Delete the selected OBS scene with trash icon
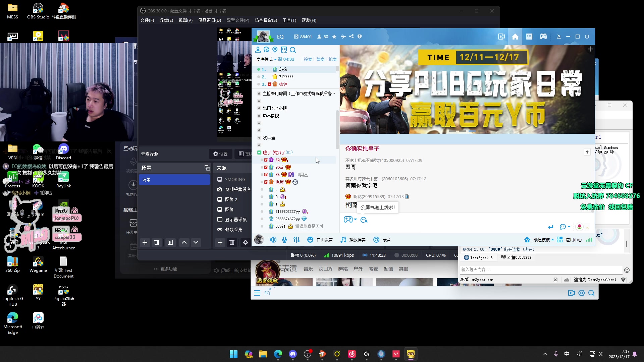Screen dimensions: 644x362 click(157, 242)
